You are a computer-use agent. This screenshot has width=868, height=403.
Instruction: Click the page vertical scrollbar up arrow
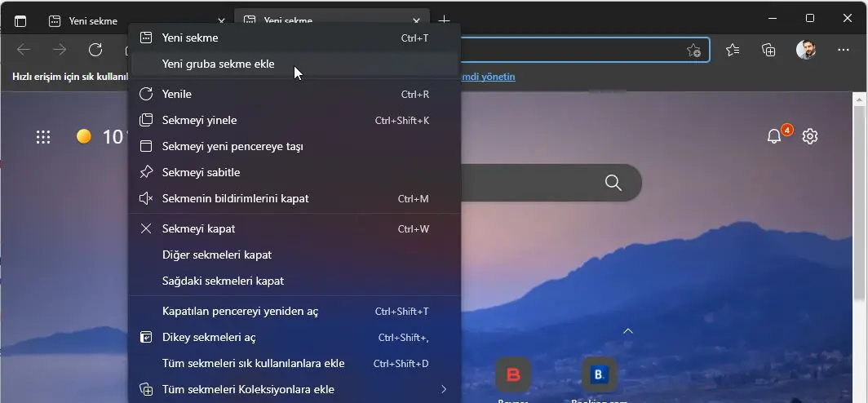860,100
